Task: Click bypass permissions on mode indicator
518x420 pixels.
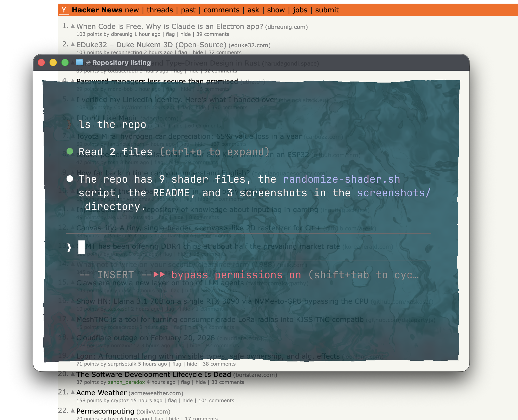Action: click(236, 275)
